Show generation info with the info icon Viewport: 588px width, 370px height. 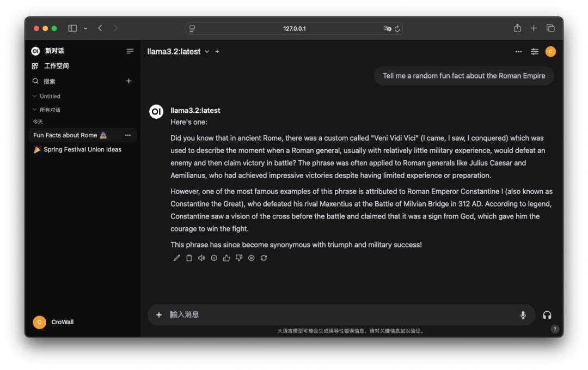click(x=214, y=258)
